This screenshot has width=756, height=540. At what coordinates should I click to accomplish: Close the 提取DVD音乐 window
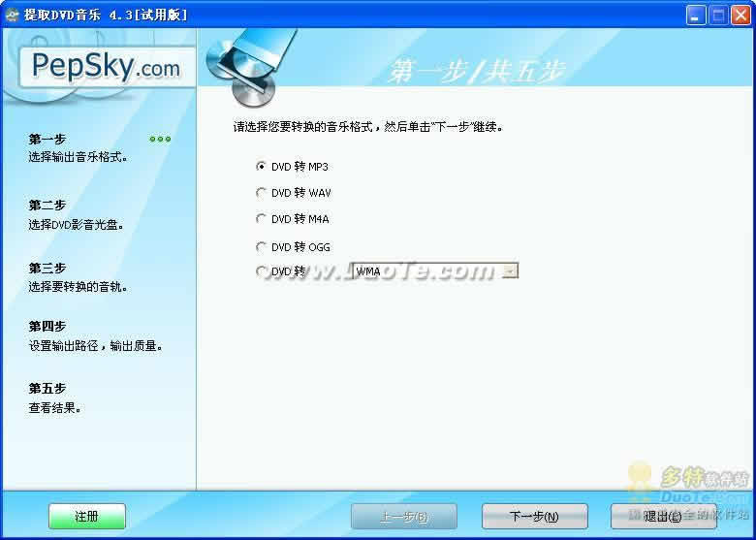[x=740, y=15]
